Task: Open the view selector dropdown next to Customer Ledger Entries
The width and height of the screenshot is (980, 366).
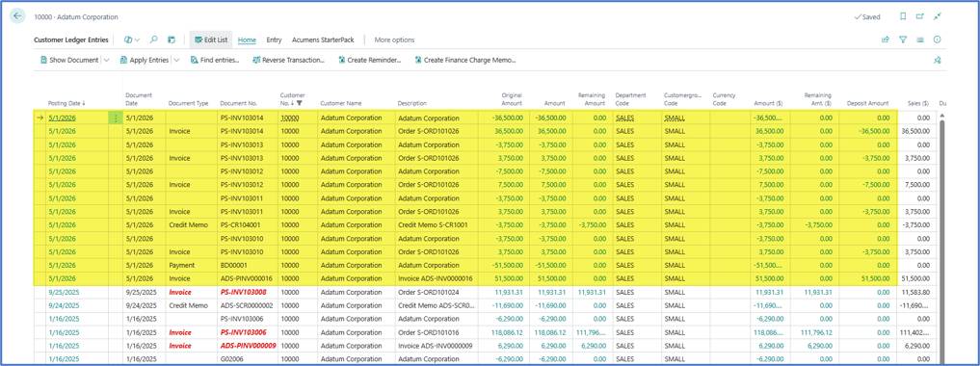Action: click(x=131, y=39)
